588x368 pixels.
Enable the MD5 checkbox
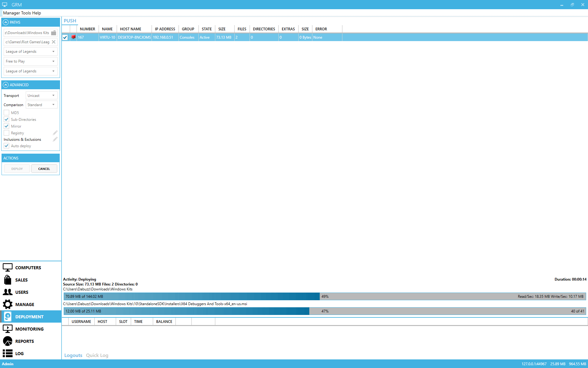[x=6, y=113]
